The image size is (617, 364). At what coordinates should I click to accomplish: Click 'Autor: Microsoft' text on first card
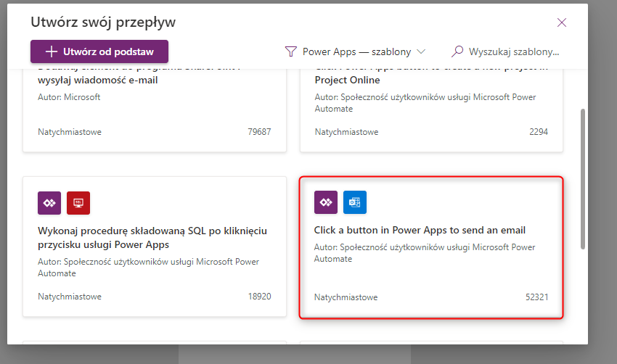[69, 96]
